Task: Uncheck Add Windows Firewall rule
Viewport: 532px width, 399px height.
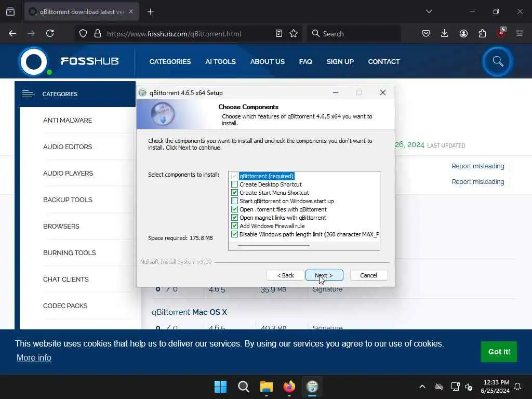Action: pyautogui.click(x=234, y=226)
